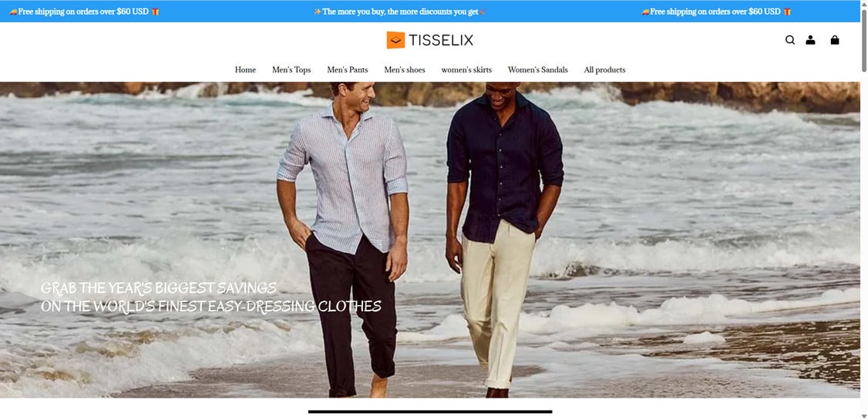Click the center discounts announcement banner
The height and width of the screenshot is (420, 868).
coord(399,12)
